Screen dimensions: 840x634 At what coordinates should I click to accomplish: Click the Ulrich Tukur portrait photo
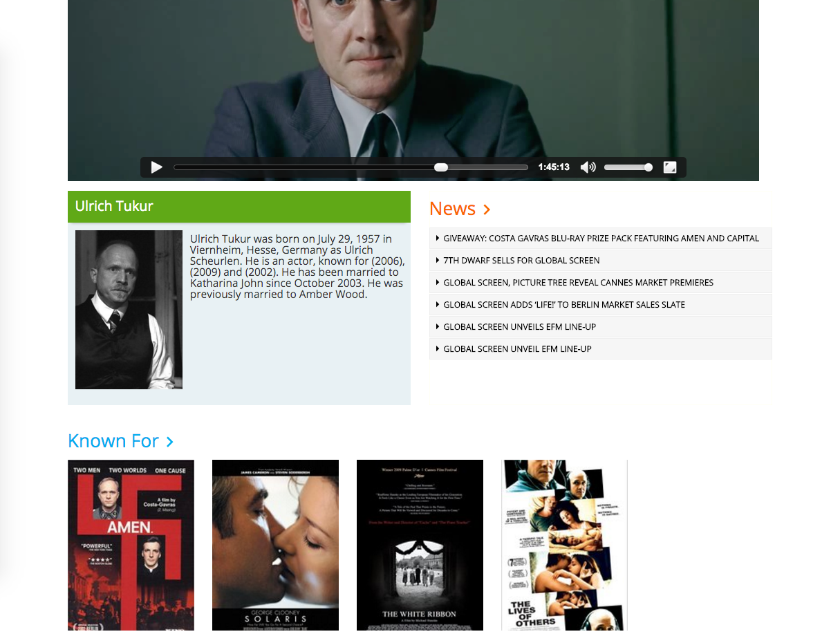tap(129, 310)
